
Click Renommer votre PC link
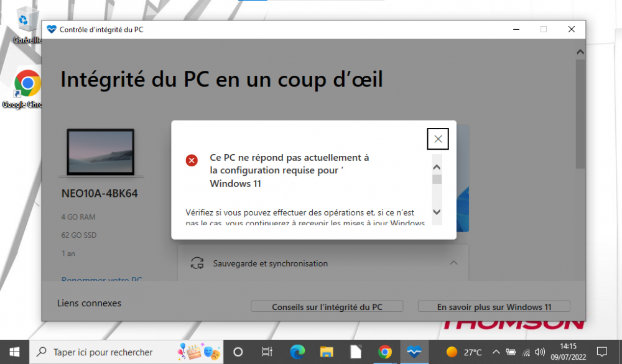click(101, 278)
